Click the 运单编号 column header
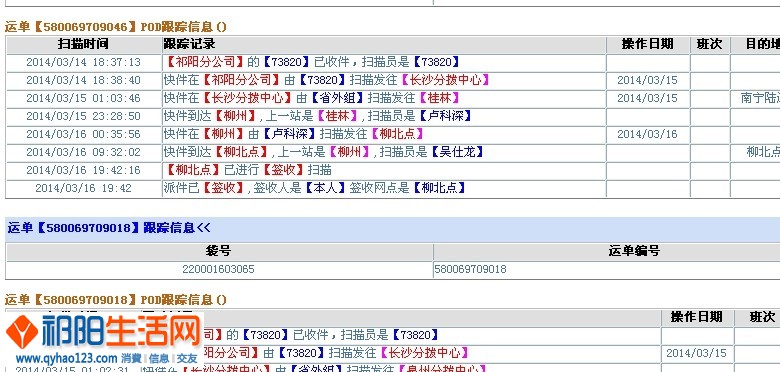The image size is (780, 372). point(634,251)
